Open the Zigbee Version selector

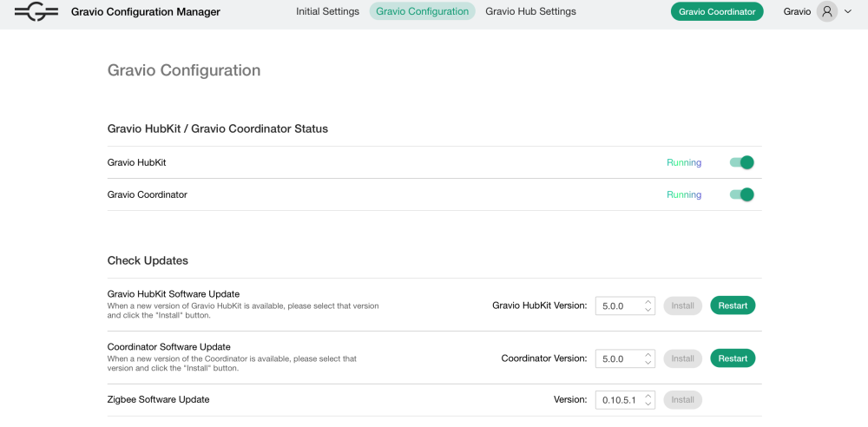click(x=618, y=400)
